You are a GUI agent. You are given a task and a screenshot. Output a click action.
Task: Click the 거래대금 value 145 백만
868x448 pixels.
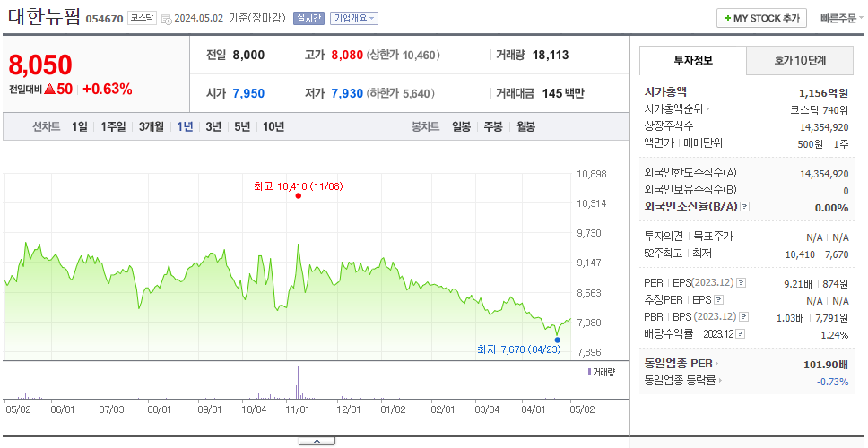pyautogui.click(x=563, y=93)
